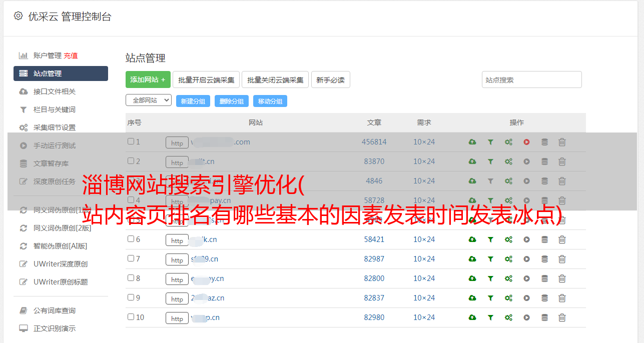The height and width of the screenshot is (343, 644).
Task: Click article count 83870 in row 2
Action: point(374,161)
